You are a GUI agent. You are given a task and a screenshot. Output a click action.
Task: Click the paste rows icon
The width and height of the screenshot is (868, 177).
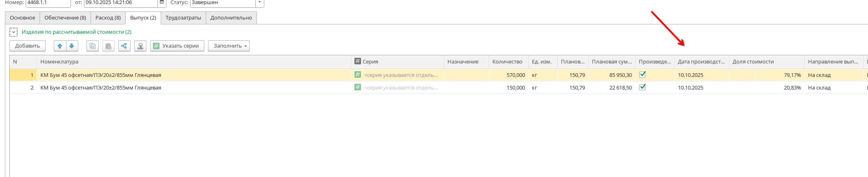(x=108, y=46)
